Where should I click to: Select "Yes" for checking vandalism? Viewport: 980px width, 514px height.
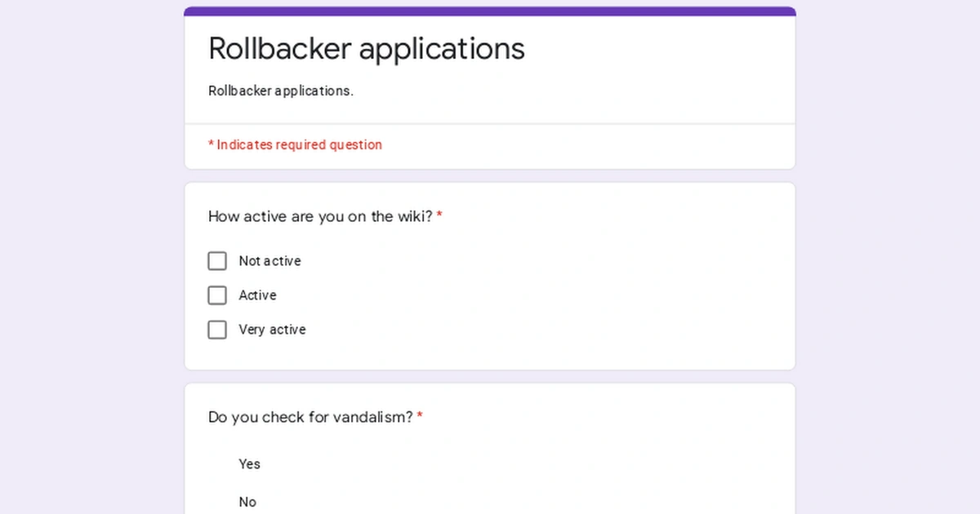click(249, 463)
